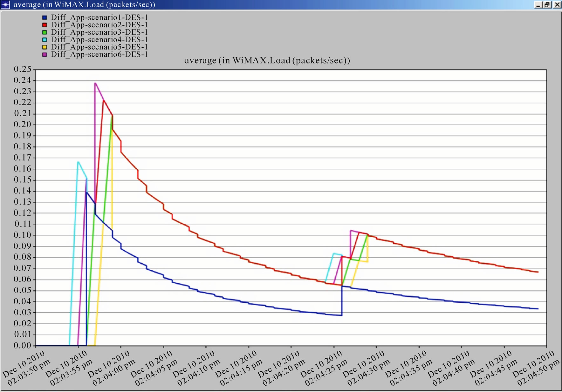Select legend label Diff_App-scenario3-DES-1
Image resolution: width=562 pixels, height=392 pixels.
(x=99, y=32)
